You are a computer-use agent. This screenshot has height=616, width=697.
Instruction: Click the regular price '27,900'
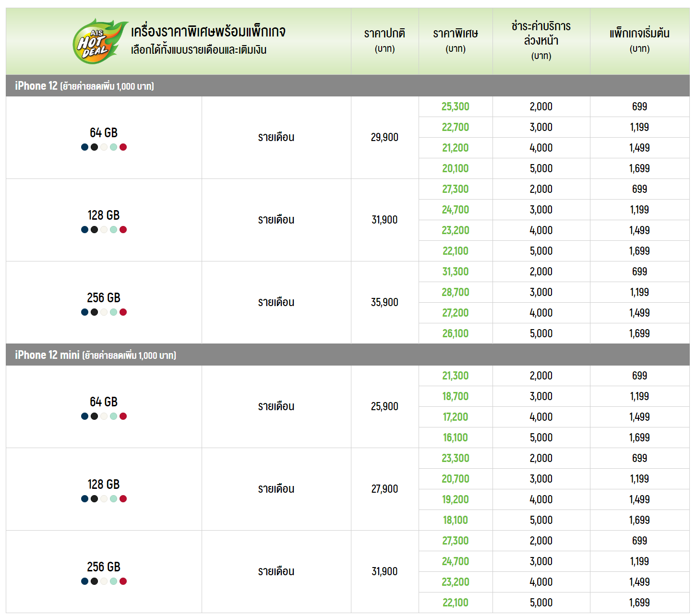tap(385, 489)
